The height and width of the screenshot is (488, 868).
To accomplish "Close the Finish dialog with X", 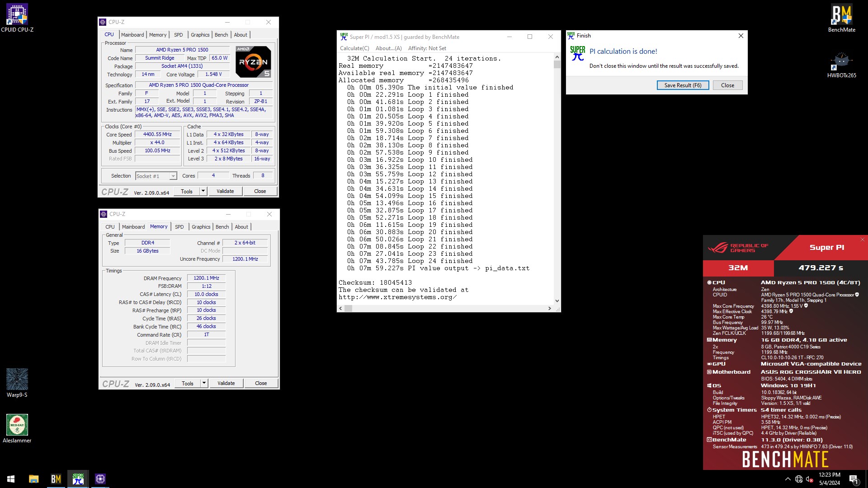I will click(x=741, y=36).
